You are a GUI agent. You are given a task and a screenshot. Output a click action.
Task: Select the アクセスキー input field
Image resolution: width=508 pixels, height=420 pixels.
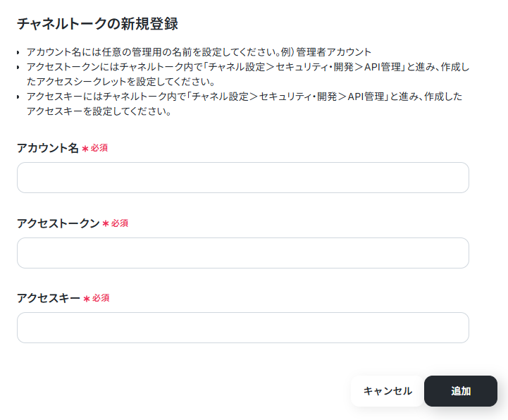point(242,328)
